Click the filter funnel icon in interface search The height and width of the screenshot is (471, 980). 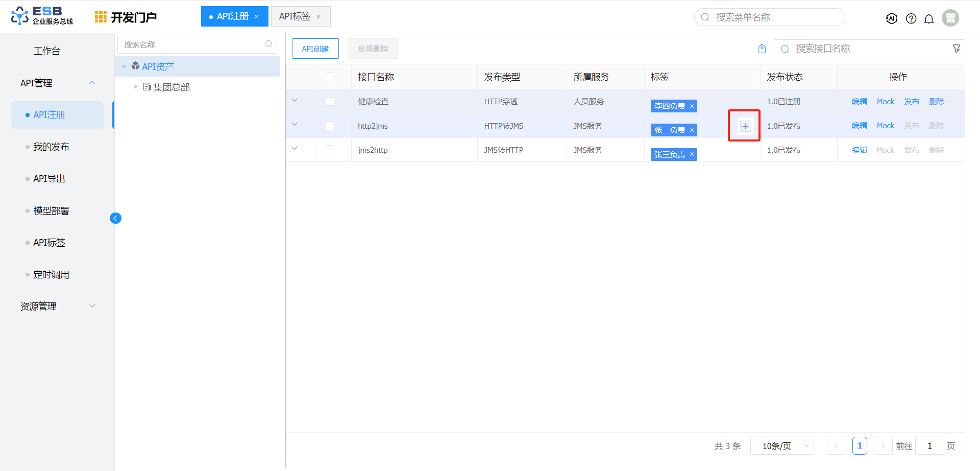[x=956, y=49]
